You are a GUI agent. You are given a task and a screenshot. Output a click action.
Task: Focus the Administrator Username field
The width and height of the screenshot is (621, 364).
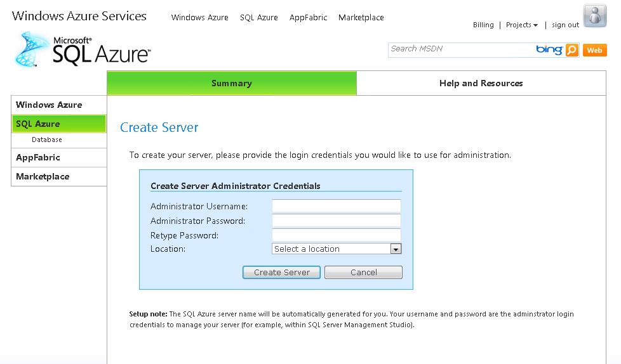337,205
